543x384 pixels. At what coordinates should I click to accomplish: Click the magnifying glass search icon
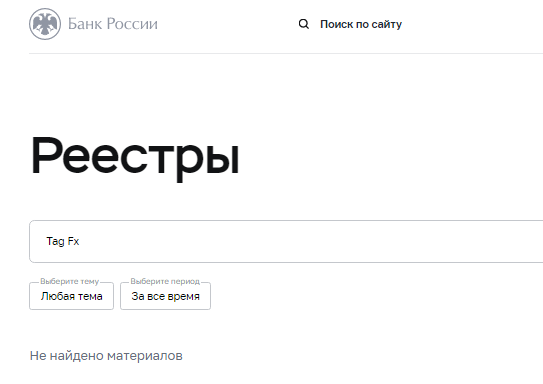[304, 24]
